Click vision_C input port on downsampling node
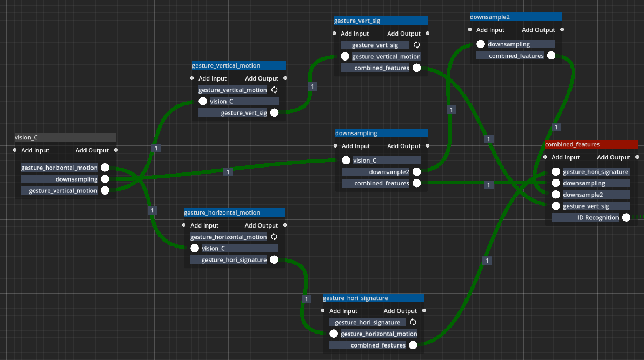The width and height of the screenshot is (644, 360). (x=346, y=160)
